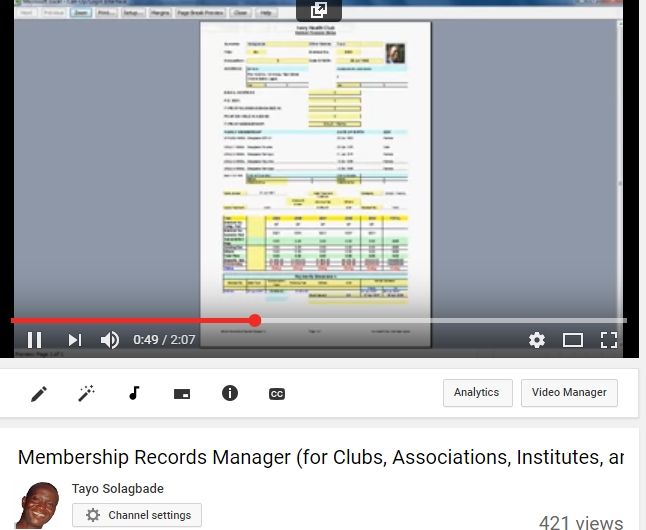Screen dimensions: 646x530
Task: Open the Analytics page
Action: pos(478,393)
